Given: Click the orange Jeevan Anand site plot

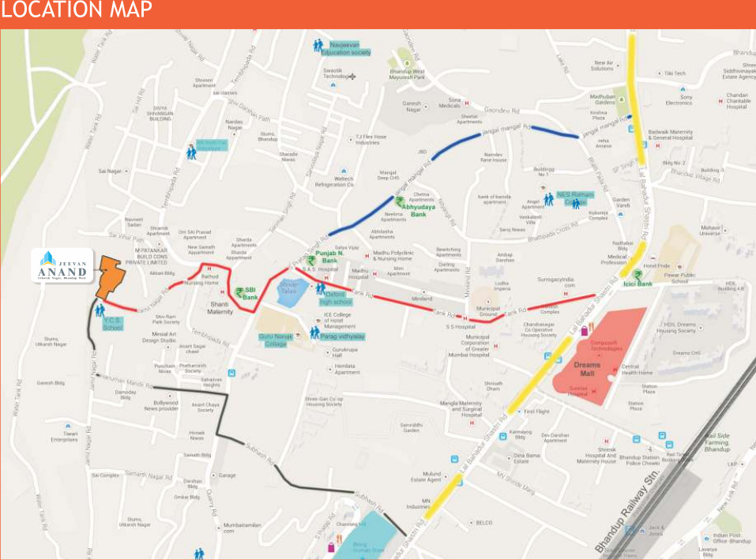Looking at the screenshot, I should click(111, 277).
